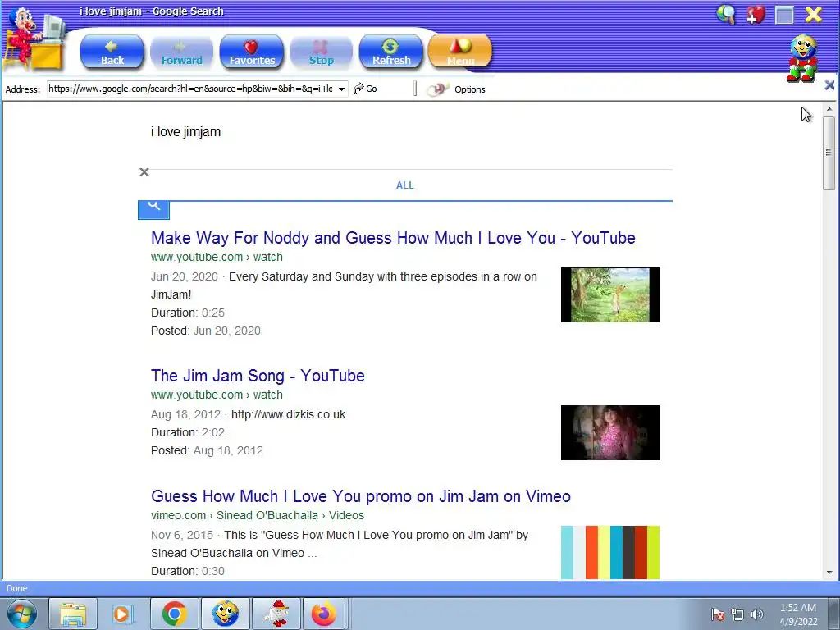Click the 'Duration: 0:25' text
This screenshot has width=840, height=630.
tap(188, 313)
